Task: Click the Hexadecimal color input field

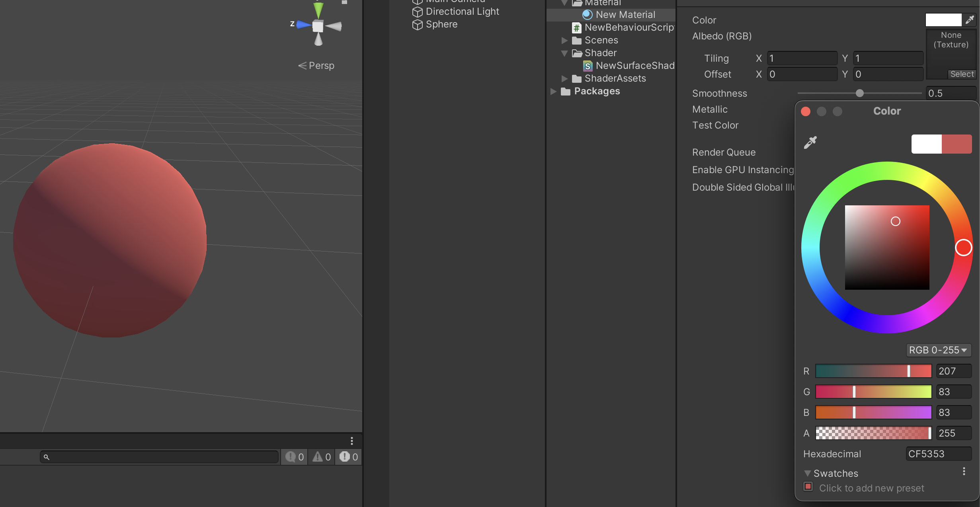Action: click(938, 454)
